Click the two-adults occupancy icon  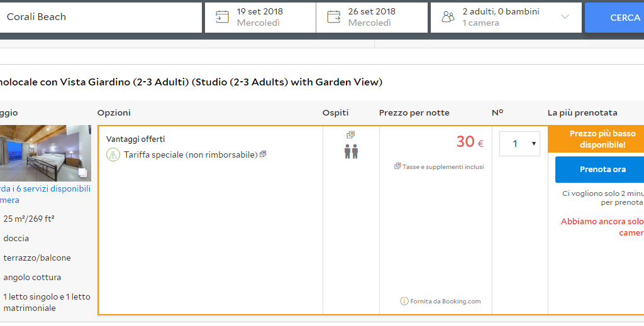click(x=351, y=151)
